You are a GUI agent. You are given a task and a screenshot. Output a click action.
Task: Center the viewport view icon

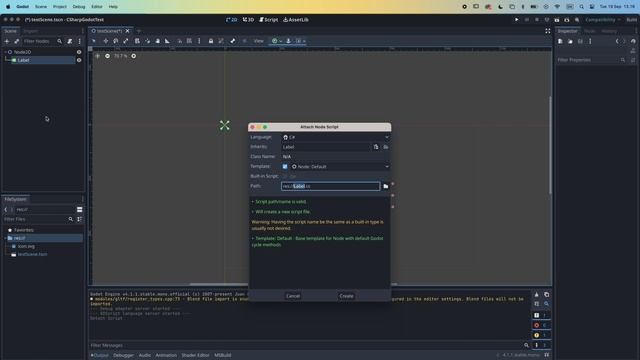click(98, 56)
